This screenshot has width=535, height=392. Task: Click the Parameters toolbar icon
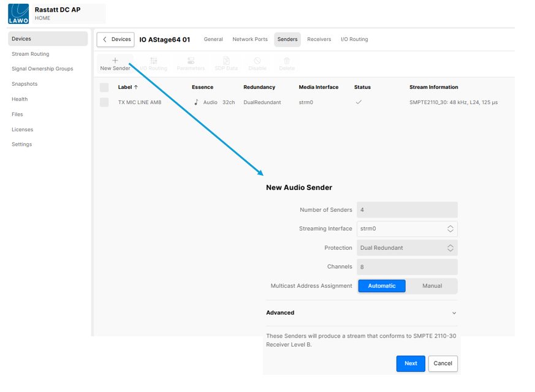[191, 61]
